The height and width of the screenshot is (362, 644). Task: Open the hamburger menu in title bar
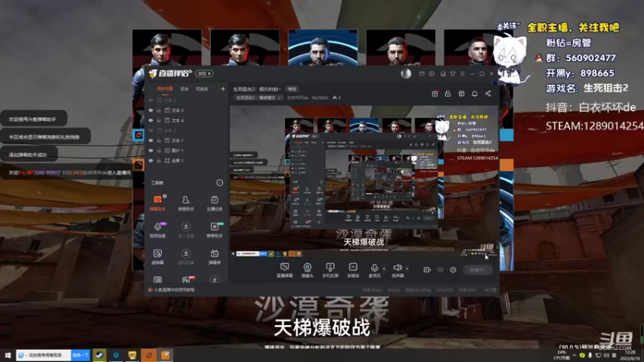pos(462,74)
